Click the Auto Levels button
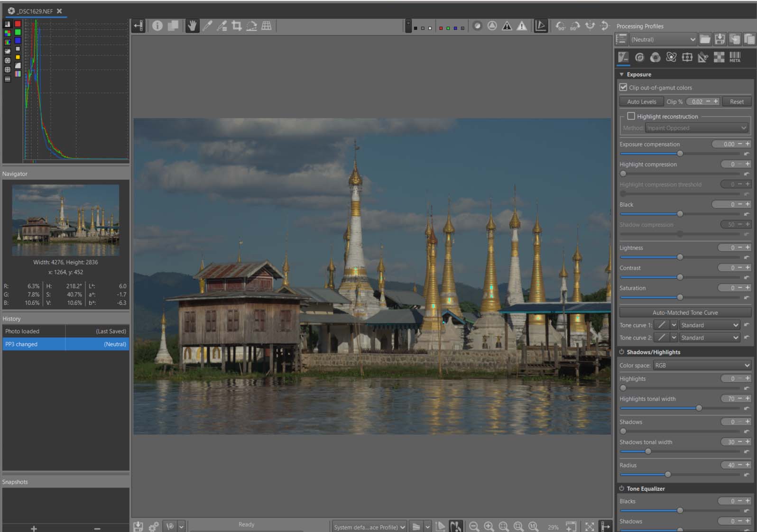The width and height of the screenshot is (757, 532). pos(641,101)
